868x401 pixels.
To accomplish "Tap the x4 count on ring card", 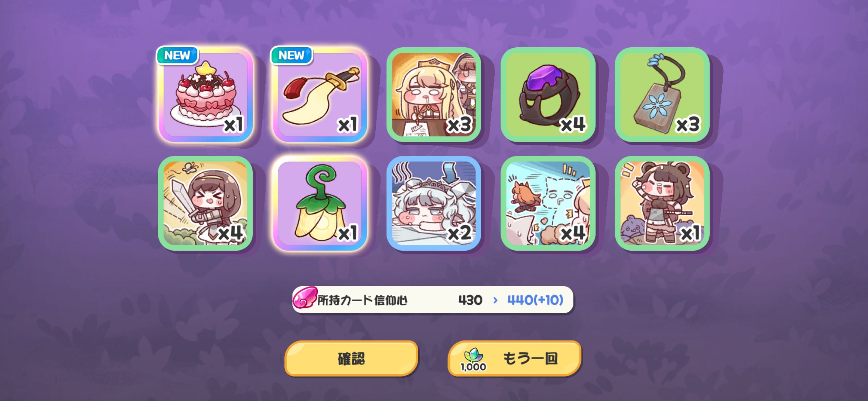I will coord(573,124).
